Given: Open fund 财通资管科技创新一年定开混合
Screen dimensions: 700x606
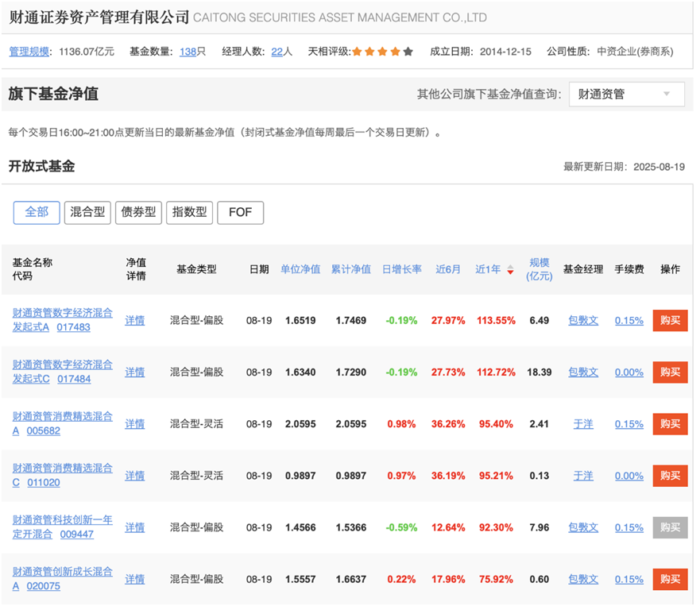Looking at the screenshot, I should tap(63, 527).
